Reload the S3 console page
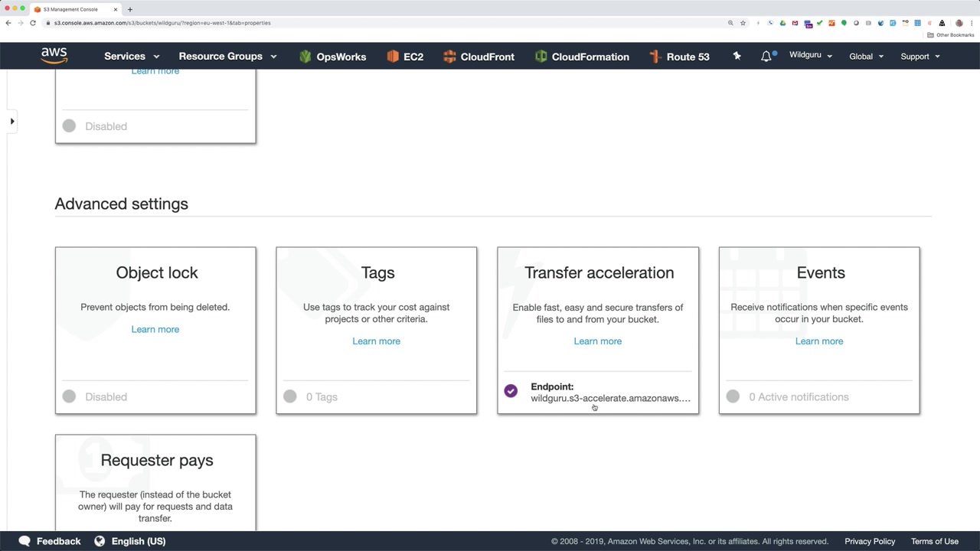This screenshot has width=980, height=551. tap(33, 23)
